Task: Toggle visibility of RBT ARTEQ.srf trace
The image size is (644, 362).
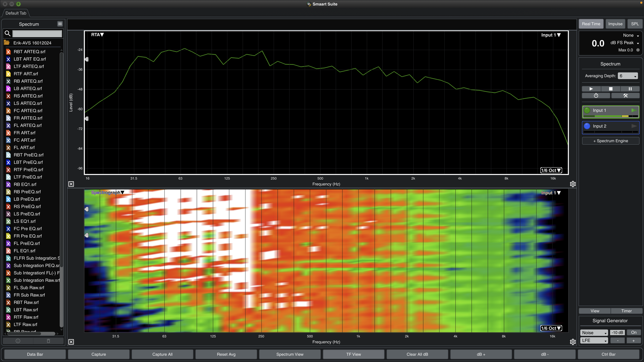Action: 8,52
